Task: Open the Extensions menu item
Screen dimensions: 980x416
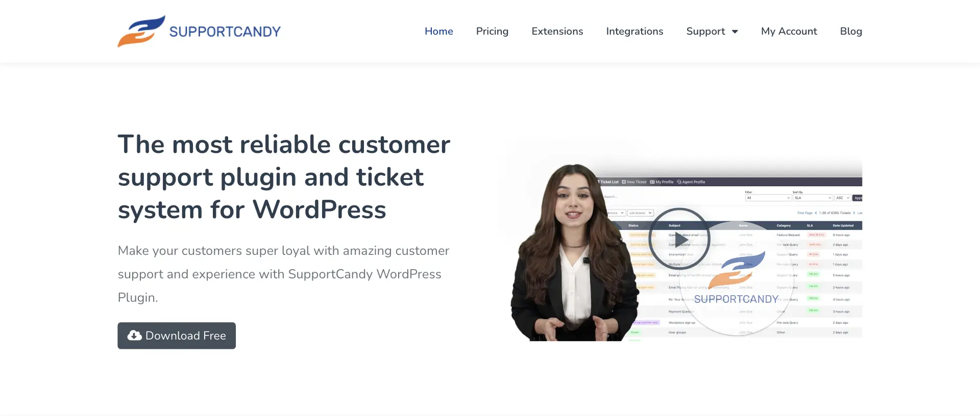Action: point(557,31)
